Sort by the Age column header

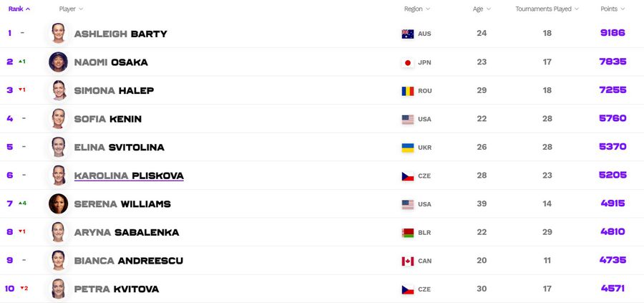482,9
